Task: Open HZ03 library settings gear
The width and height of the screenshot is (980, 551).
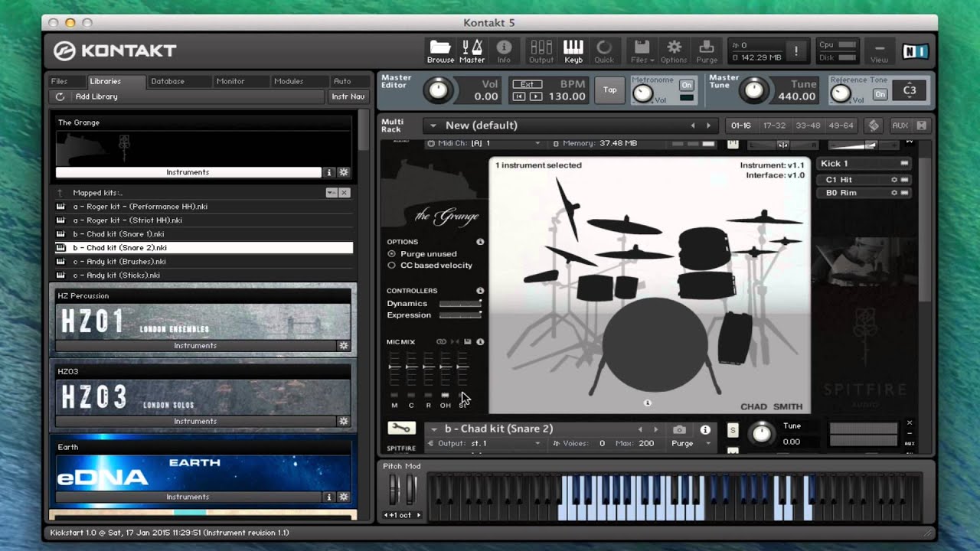Action: [x=344, y=422]
